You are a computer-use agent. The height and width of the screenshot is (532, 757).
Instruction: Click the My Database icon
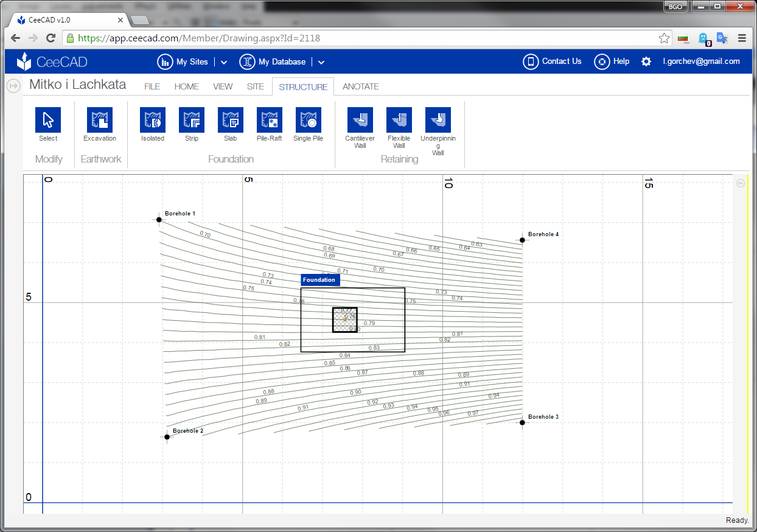247,61
